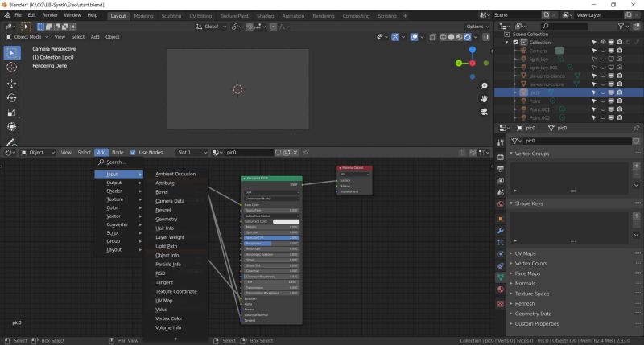Activate the Rotate tool
Screen dimensions: 644x345
[11, 98]
